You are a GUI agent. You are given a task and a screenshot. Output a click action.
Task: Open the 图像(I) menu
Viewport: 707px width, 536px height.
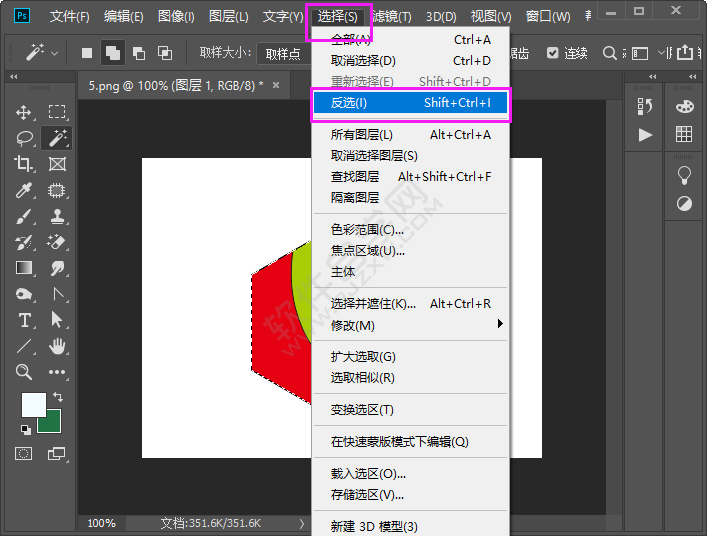tap(176, 17)
